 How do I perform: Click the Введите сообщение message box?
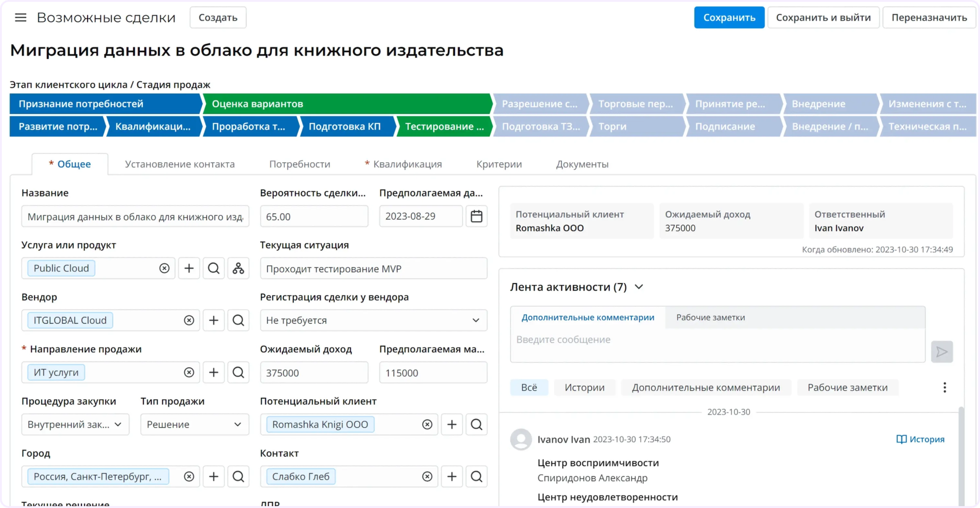pyautogui.click(x=718, y=345)
